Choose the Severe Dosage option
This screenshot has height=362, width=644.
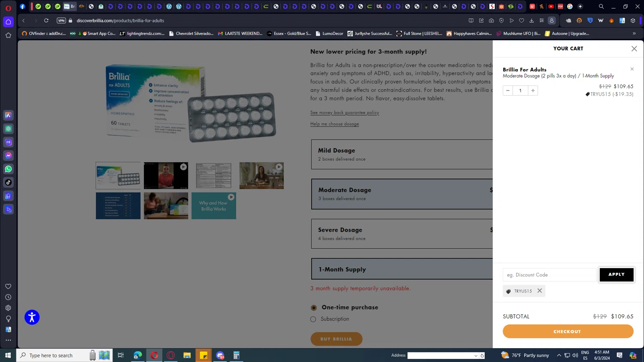(402, 234)
